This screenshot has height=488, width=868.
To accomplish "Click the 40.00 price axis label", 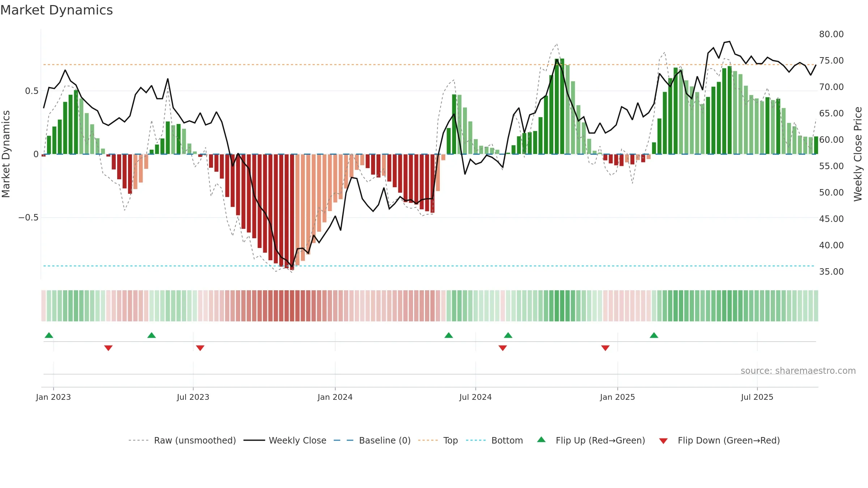I will pos(831,245).
